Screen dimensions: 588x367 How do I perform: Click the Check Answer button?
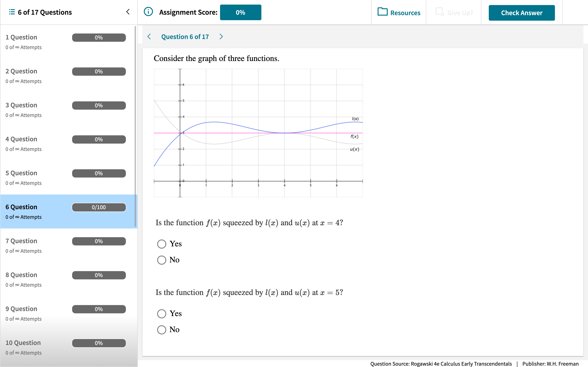(522, 12)
